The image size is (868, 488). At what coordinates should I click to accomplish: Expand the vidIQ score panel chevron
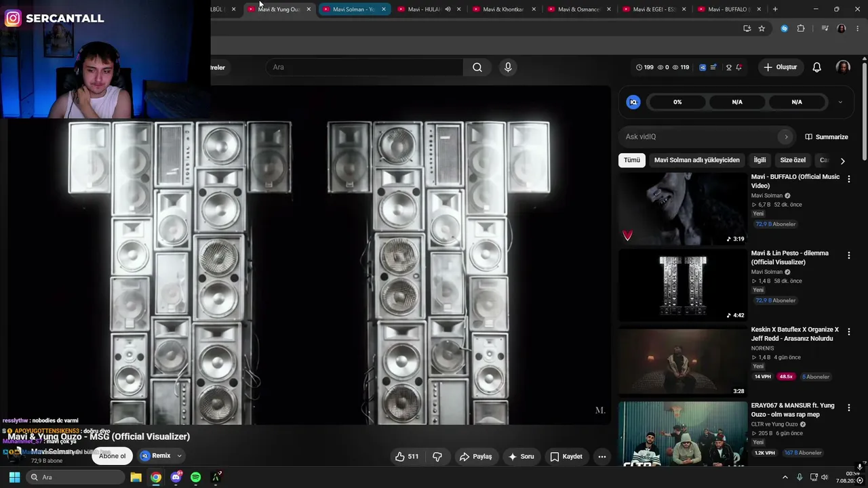(x=840, y=102)
